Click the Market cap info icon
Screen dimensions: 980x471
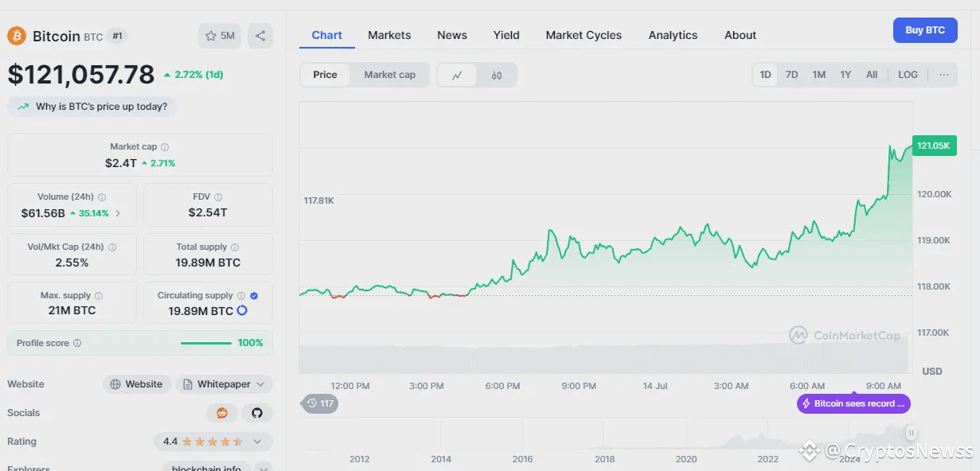point(165,147)
